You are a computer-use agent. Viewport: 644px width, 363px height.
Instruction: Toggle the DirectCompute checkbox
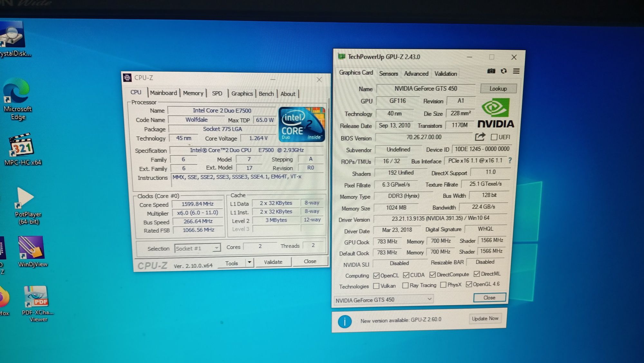(432, 275)
